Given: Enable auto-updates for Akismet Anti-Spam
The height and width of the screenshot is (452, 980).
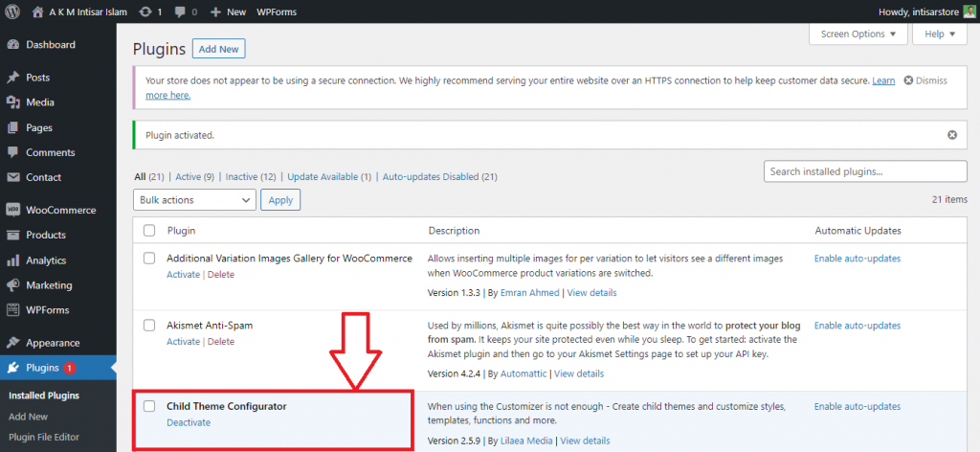Looking at the screenshot, I should (857, 326).
